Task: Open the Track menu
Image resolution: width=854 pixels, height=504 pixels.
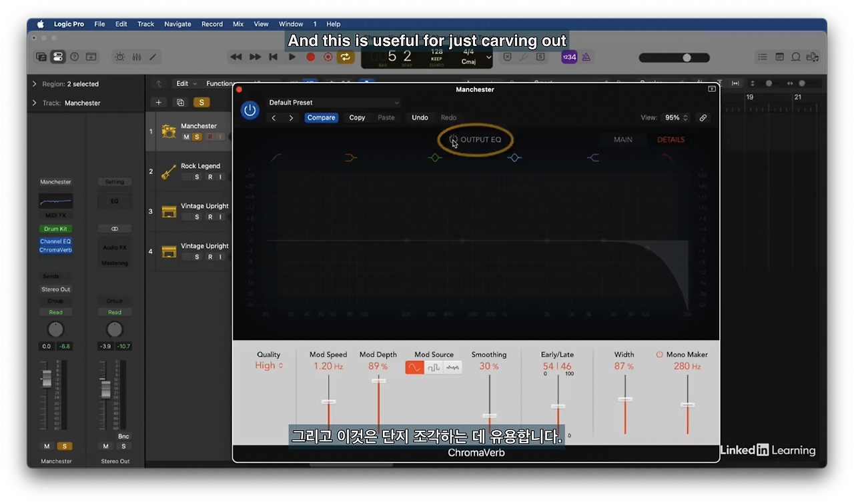Action: pyautogui.click(x=145, y=24)
